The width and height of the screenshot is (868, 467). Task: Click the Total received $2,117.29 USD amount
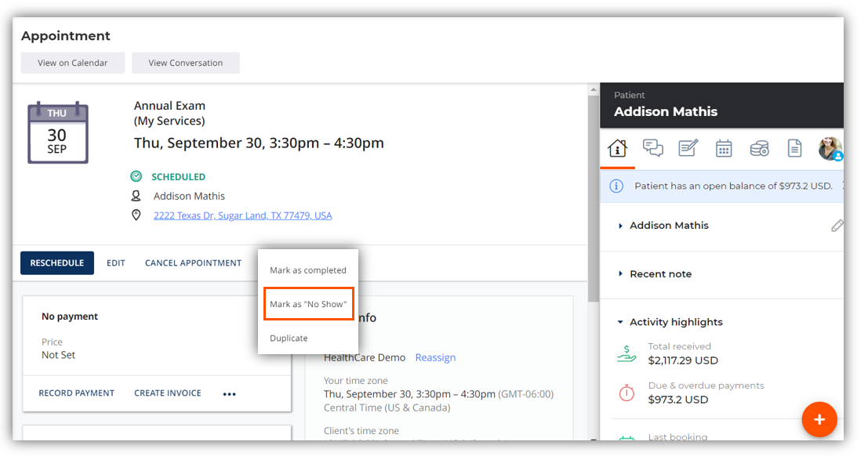point(682,360)
